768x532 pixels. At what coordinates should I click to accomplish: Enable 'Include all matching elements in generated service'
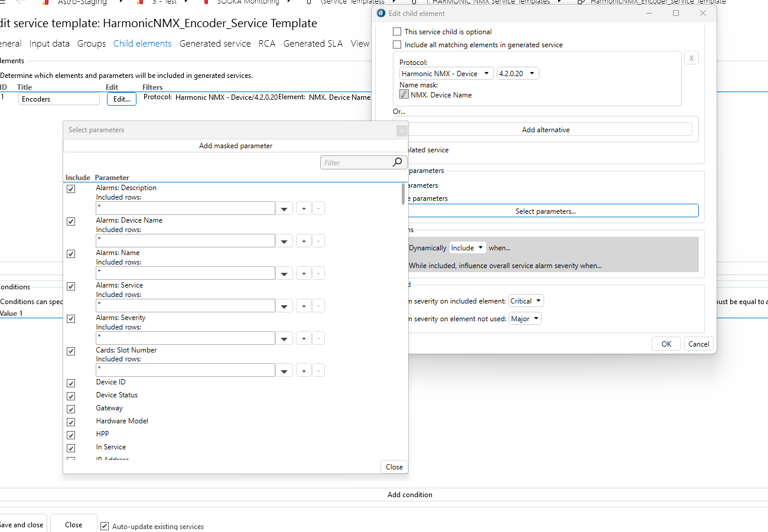[x=397, y=45]
